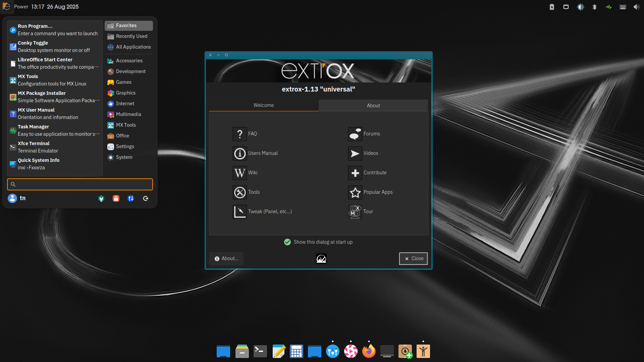Click the mountain logo at dialog bottom
The image size is (644, 362).
[321, 259]
